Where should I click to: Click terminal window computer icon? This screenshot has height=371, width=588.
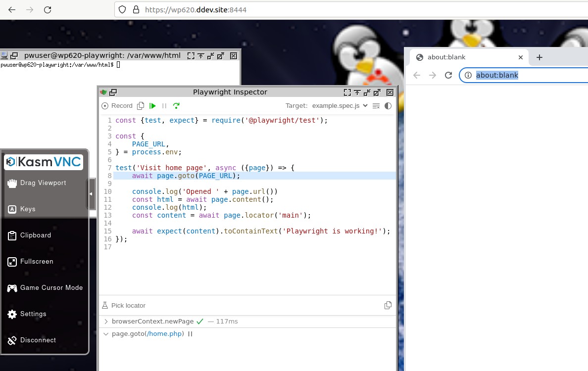(4, 56)
